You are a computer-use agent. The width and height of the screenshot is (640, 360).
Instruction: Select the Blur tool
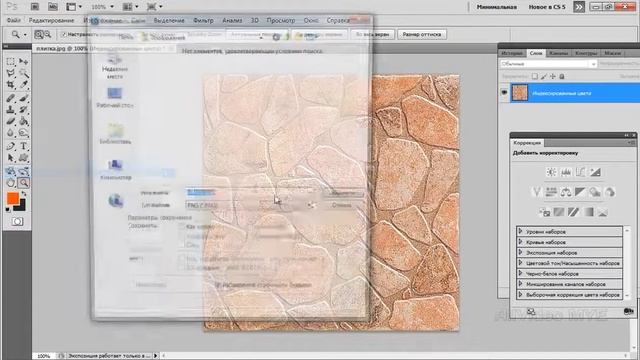tap(11, 133)
